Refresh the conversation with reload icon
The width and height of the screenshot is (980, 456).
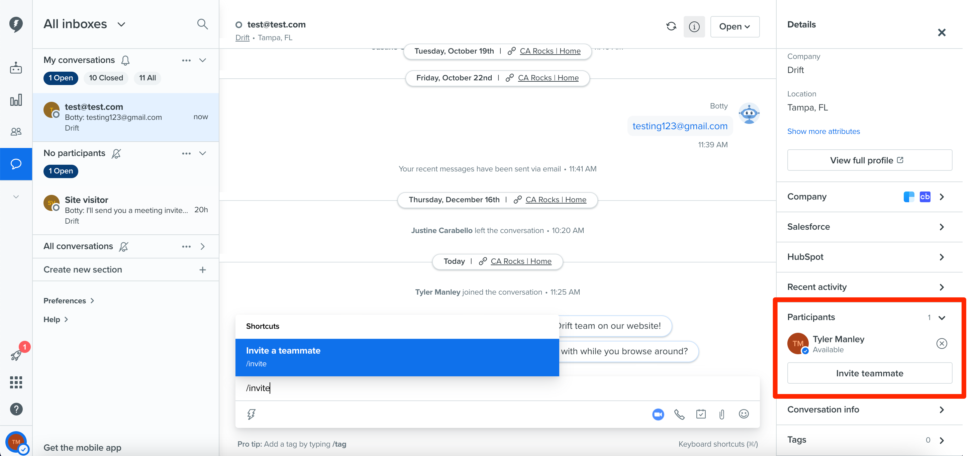672,26
